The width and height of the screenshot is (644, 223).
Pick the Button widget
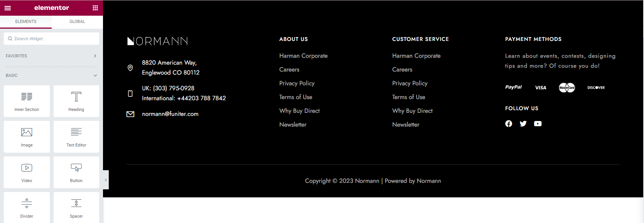point(76,172)
